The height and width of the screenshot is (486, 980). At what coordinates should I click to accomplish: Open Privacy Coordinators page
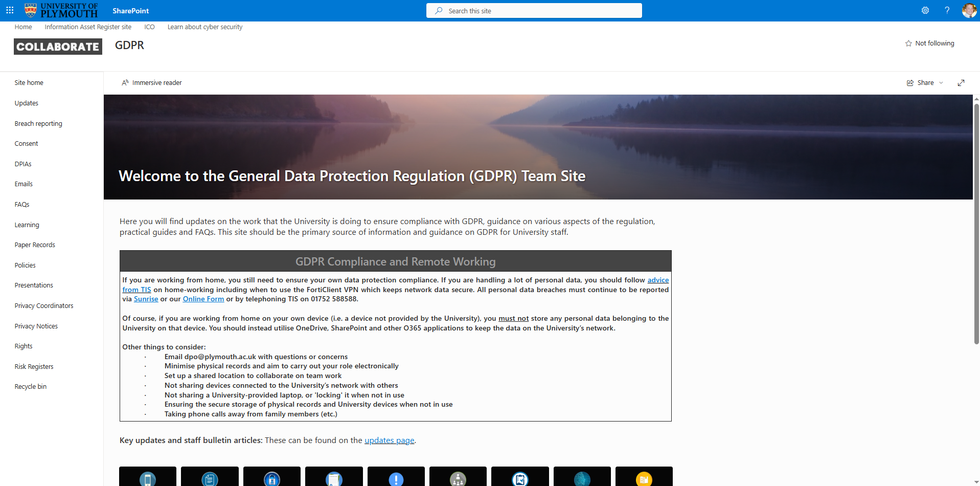pos(44,306)
